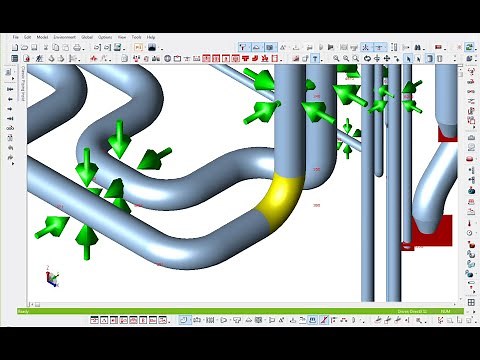Image resolution: width=480 pixels, height=360 pixels.
Task: Open the overflow arrow after red boxed bottom icons
Action: (x=170, y=321)
